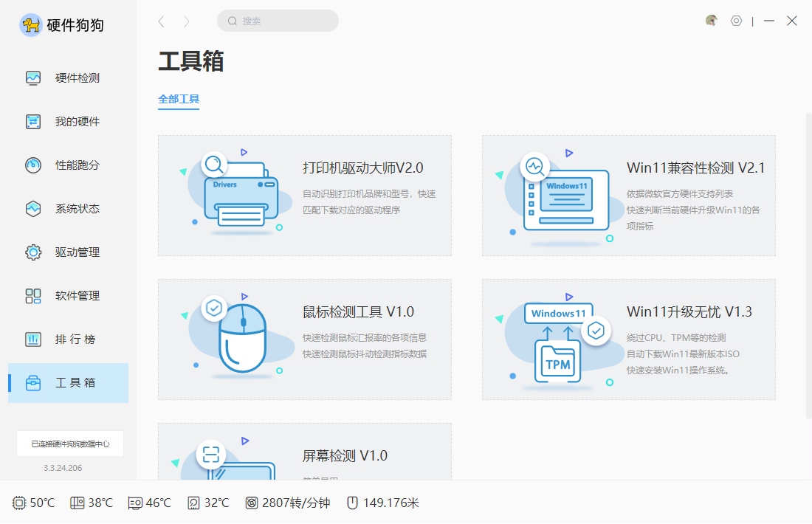Click the 38°C temperature reading
Viewport: 812px width, 524px height.
pyautogui.click(x=100, y=503)
